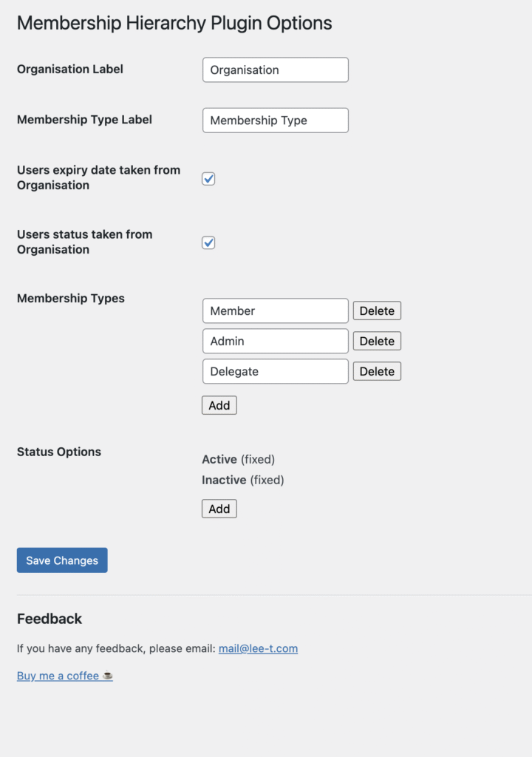
Task: Click the Organisation Label text field
Action: click(275, 70)
